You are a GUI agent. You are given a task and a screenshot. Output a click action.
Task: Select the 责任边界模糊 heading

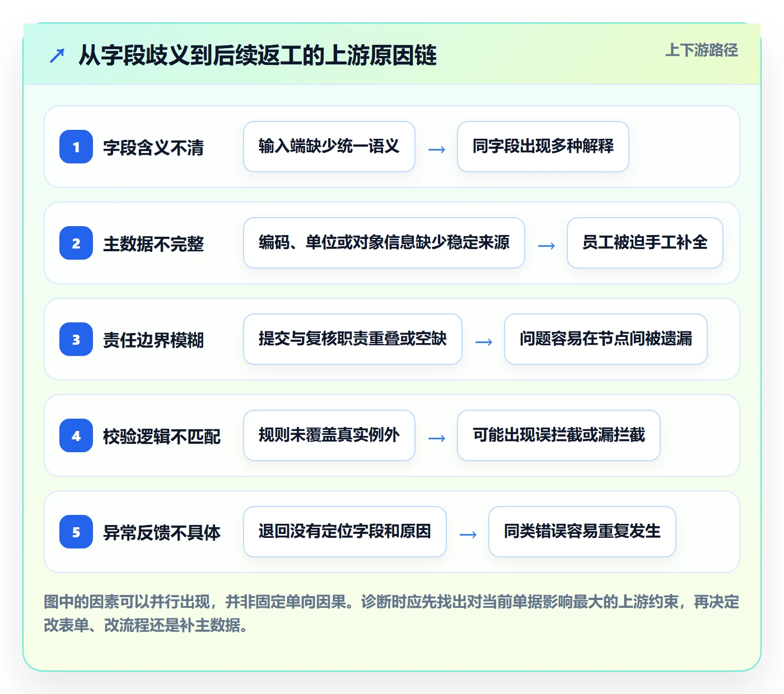pos(153,340)
